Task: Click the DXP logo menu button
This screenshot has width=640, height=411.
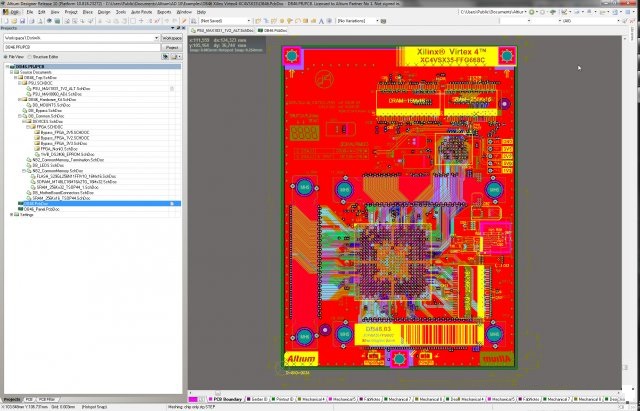Action: click(x=12, y=12)
